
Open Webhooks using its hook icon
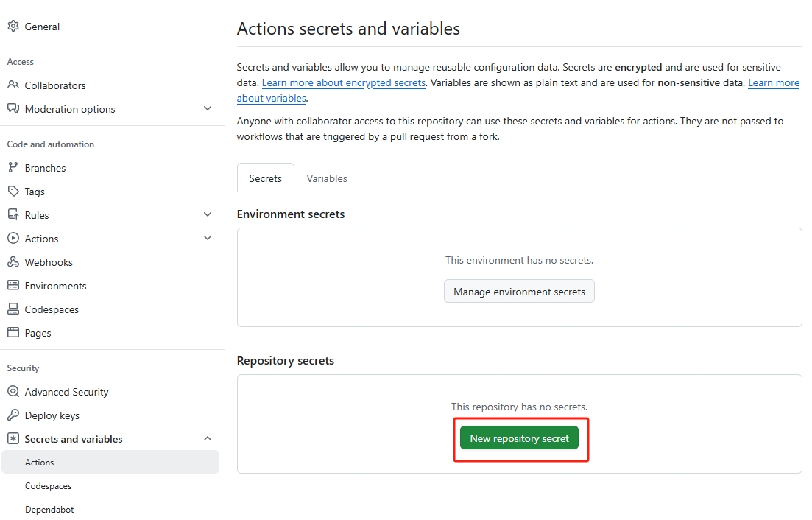[x=13, y=262]
